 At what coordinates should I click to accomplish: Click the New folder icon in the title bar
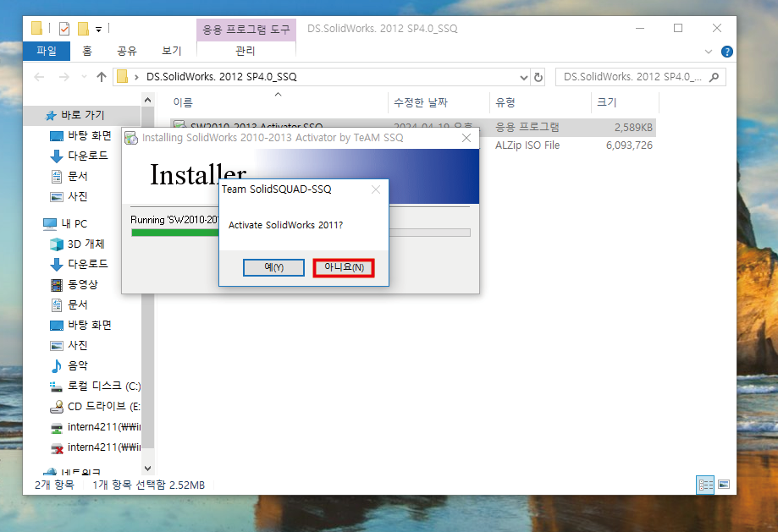click(x=83, y=29)
